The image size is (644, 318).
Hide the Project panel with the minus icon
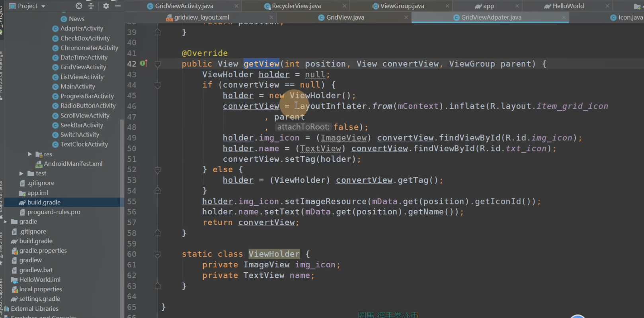[x=118, y=6]
